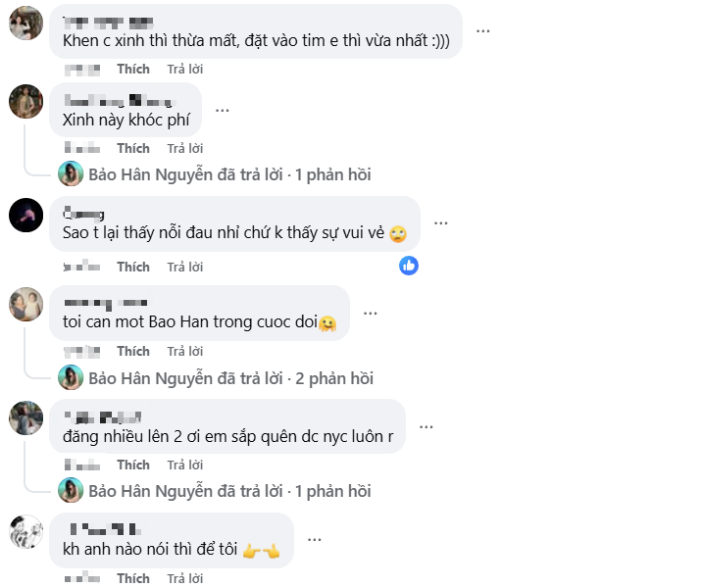
Task: Click the blue like reaction badge
Action: pyautogui.click(x=409, y=266)
